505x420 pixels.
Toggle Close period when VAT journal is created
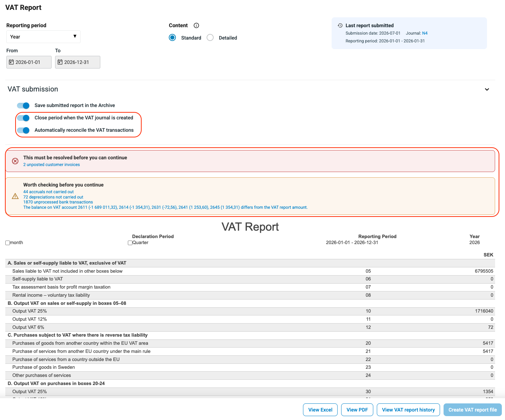click(23, 118)
